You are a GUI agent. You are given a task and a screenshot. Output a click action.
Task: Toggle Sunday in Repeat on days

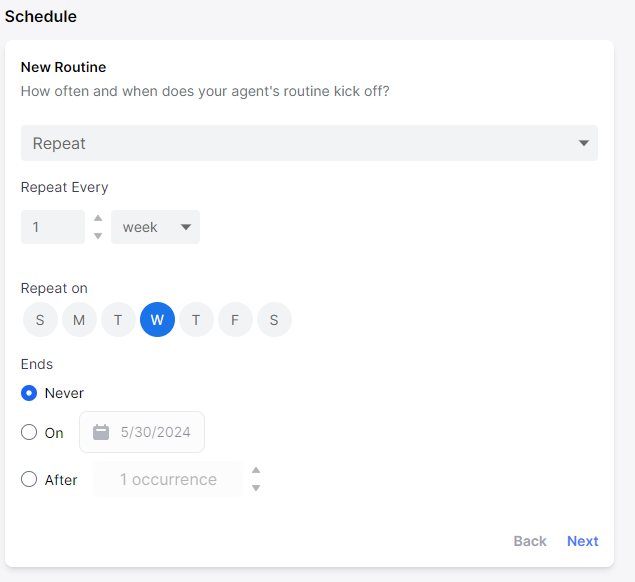coord(40,320)
